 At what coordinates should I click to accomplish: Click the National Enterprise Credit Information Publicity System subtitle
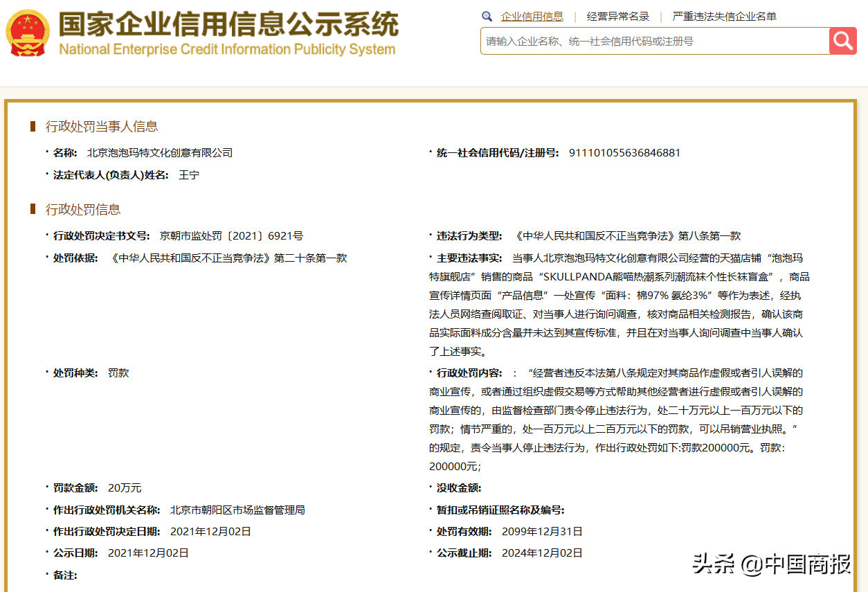[x=227, y=49]
